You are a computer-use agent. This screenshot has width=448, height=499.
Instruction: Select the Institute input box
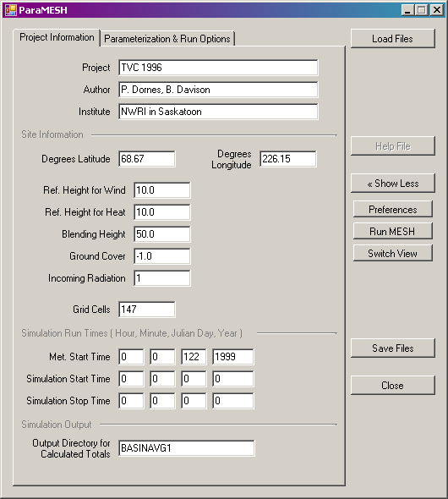tap(218, 112)
